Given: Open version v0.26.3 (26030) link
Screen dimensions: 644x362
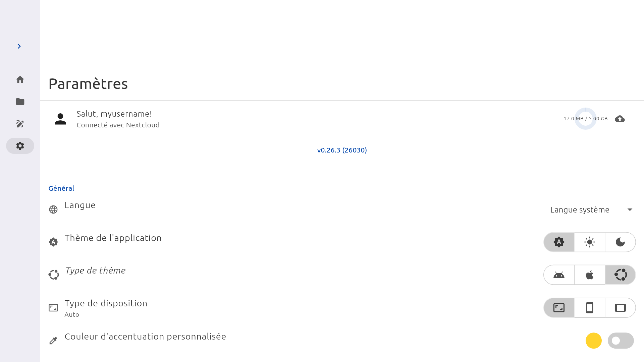Looking at the screenshot, I should 342,150.
